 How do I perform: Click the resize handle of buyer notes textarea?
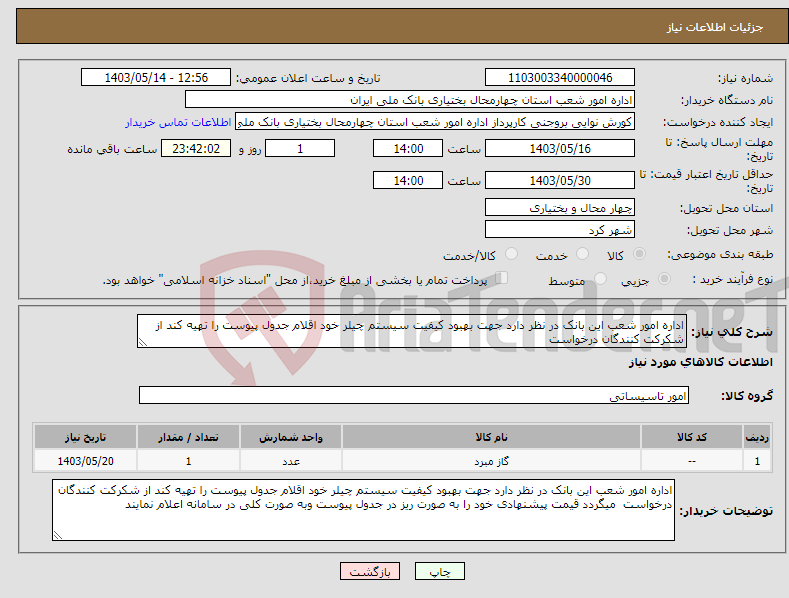[58, 535]
